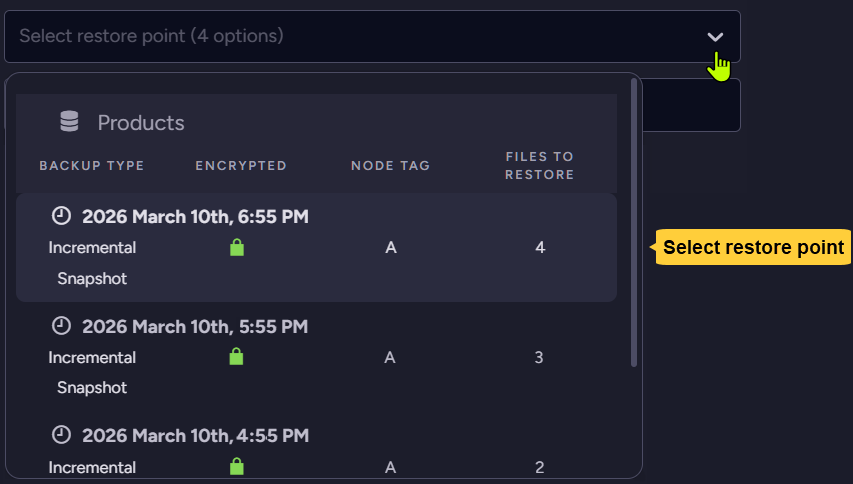Click the Backup Type column header
Screen dimensions: 853x484
pos(92,166)
